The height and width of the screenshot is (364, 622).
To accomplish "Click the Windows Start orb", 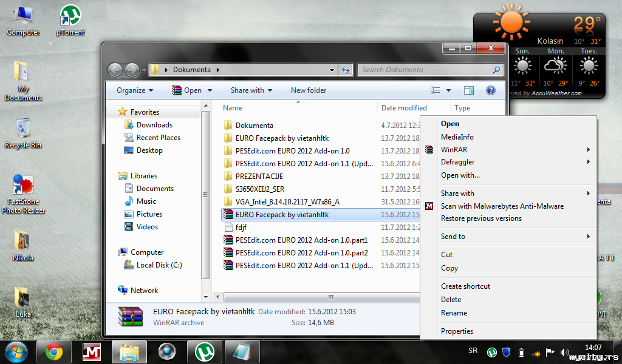I will pos(16,352).
